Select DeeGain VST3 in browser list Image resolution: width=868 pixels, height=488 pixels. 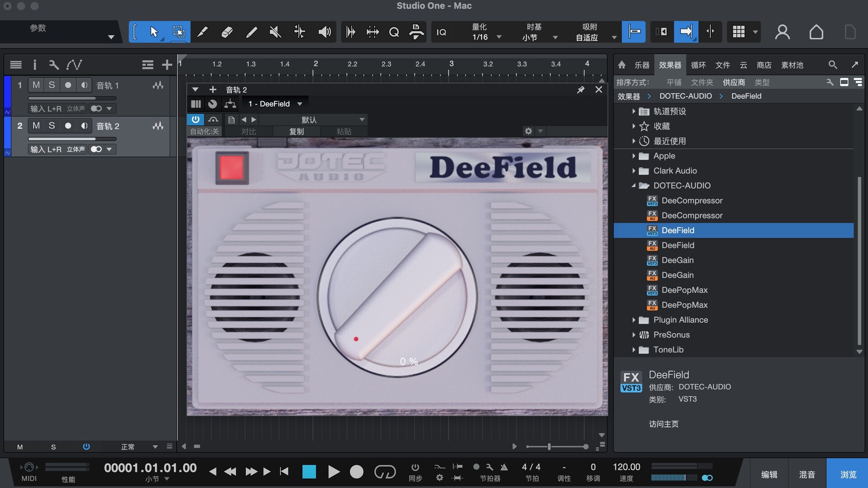click(677, 260)
